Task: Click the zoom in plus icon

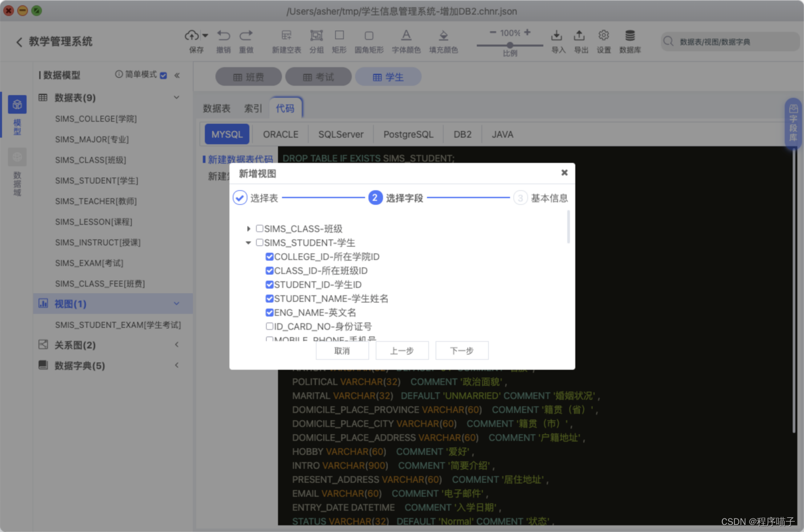Action: (x=528, y=32)
